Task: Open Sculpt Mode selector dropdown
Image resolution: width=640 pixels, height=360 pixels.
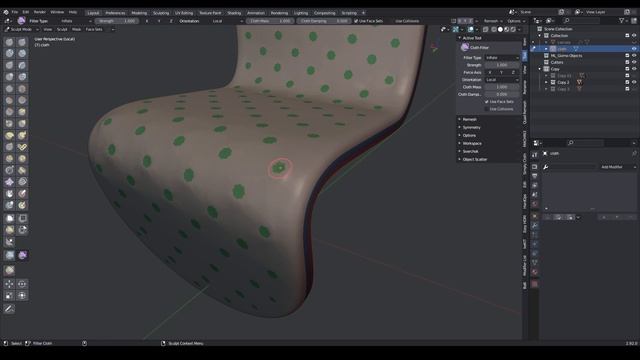Action: [x=21, y=29]
